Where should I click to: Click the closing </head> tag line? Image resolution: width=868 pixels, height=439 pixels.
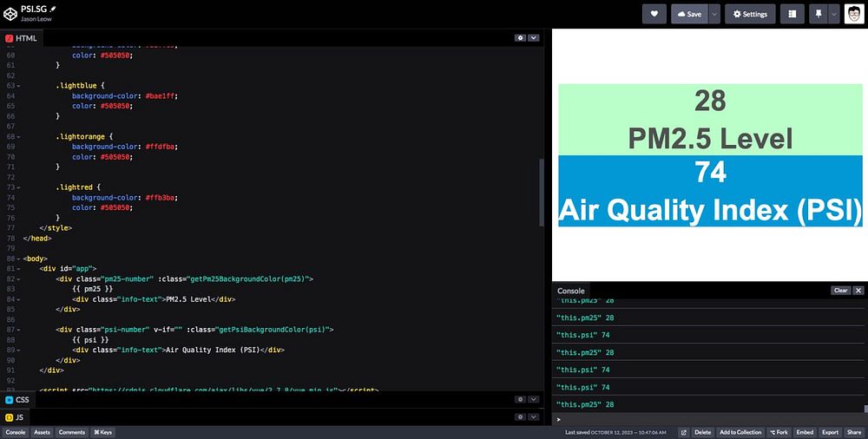(36, 238)
